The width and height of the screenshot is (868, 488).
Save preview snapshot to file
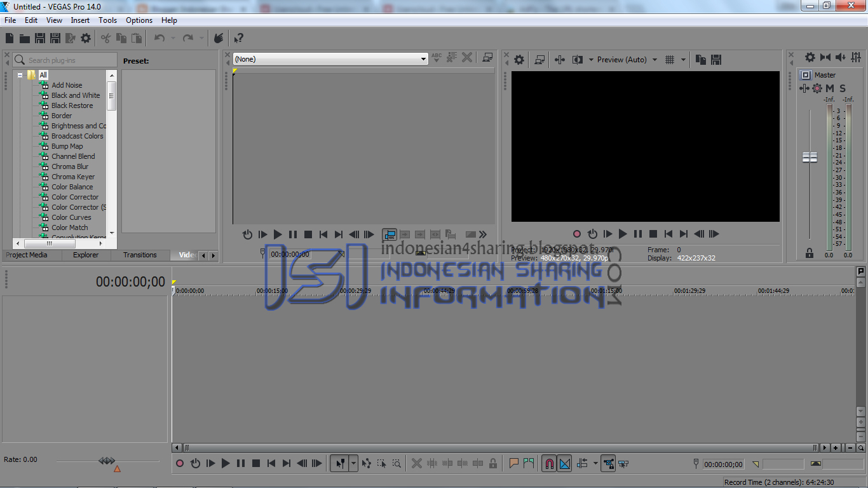(x=716, y=60)
